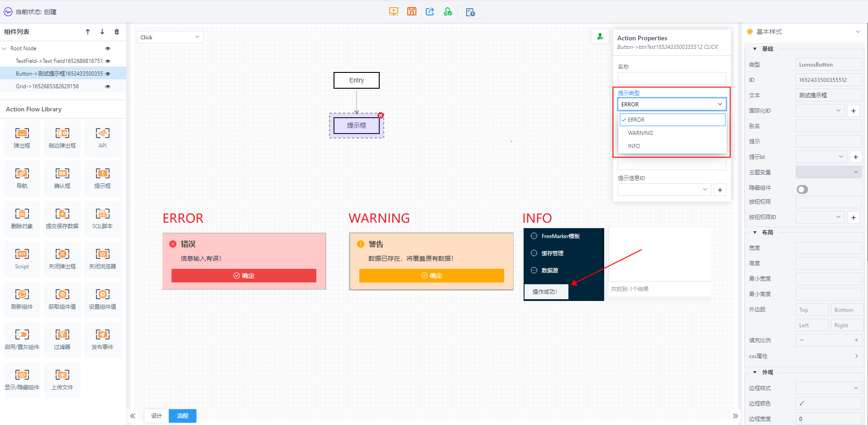Toggle visibility of Grid row
Screen dimensions: 868x425
pyautogui.click(x=108, y=86)
